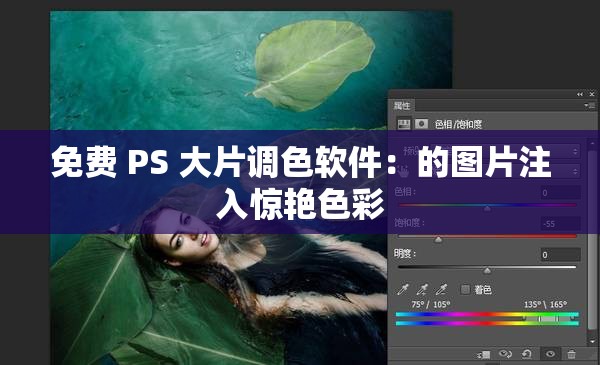Click the 饱和度 label

coord(409,222)
